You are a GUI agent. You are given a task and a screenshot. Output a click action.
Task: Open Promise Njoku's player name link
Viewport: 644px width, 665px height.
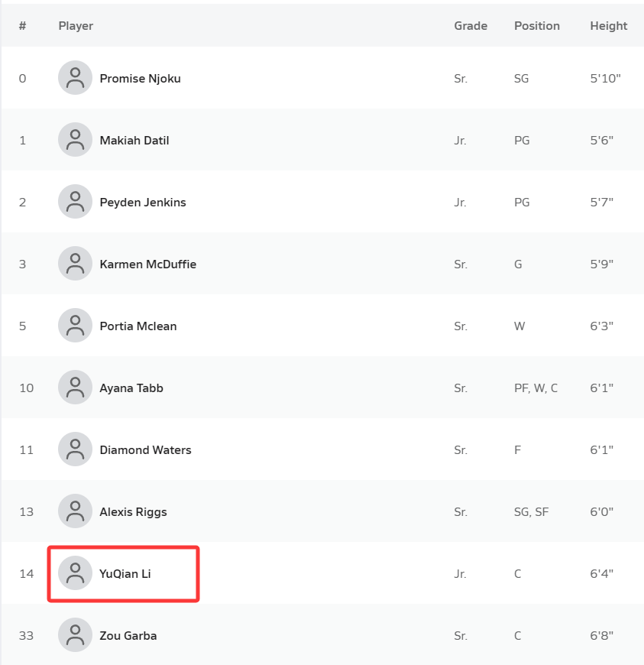click(140, 79)
